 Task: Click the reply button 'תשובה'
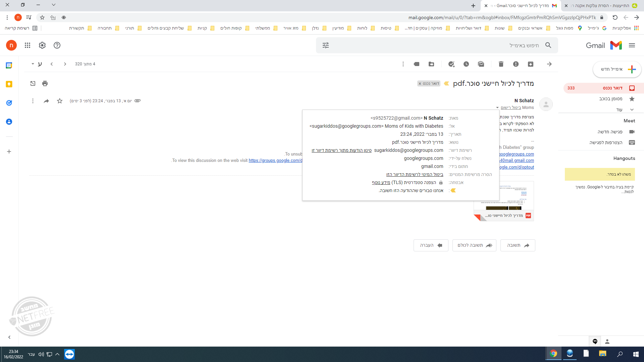point(518,245)
